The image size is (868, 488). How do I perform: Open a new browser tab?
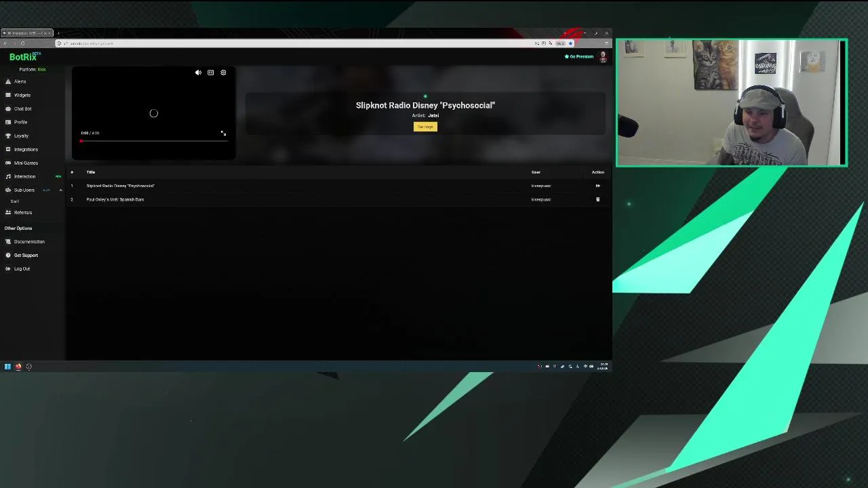point(58,33)
